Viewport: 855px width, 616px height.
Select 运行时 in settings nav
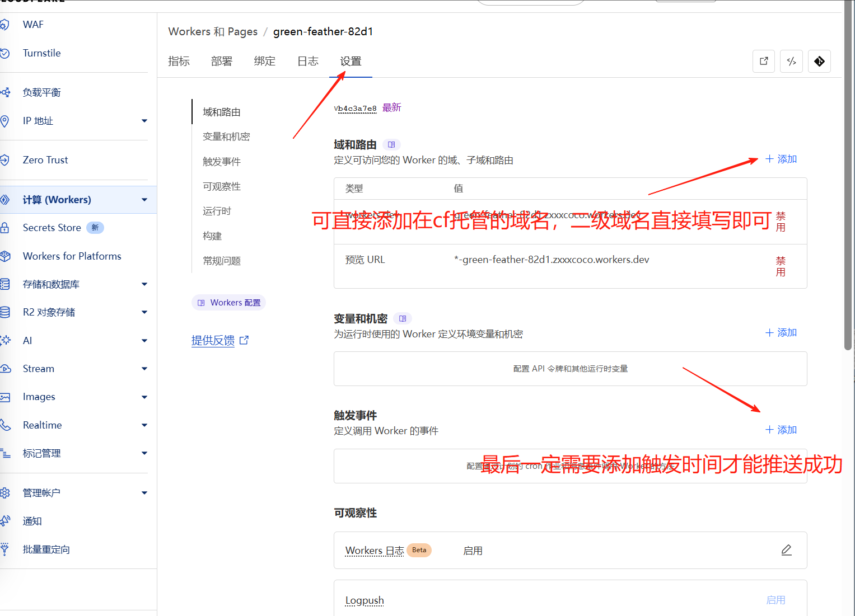click(217, 211)
